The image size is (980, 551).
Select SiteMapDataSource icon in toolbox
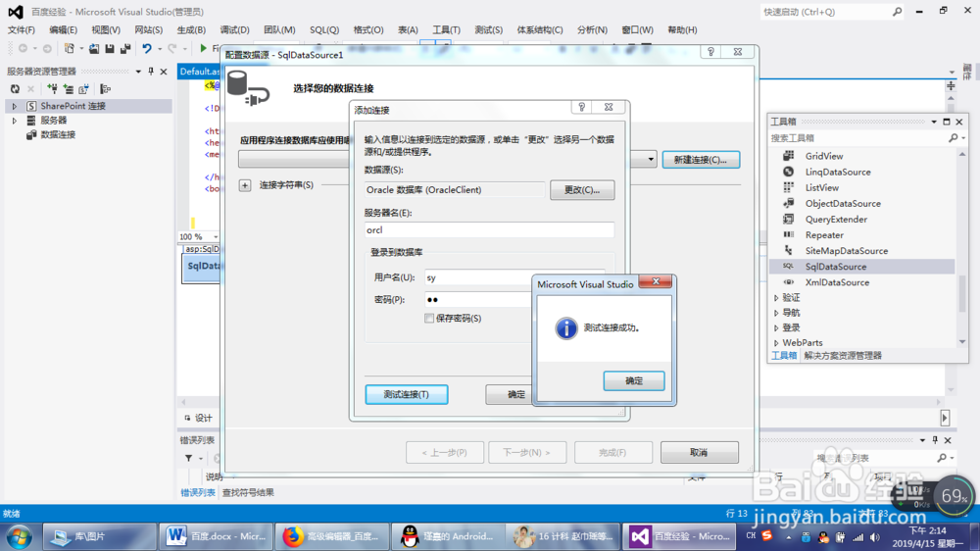coord(789,250)
